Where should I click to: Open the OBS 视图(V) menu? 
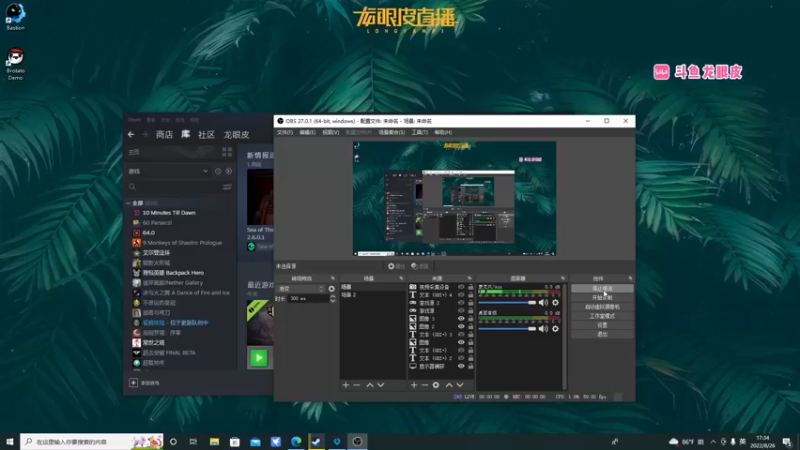[x=331, y=133]
